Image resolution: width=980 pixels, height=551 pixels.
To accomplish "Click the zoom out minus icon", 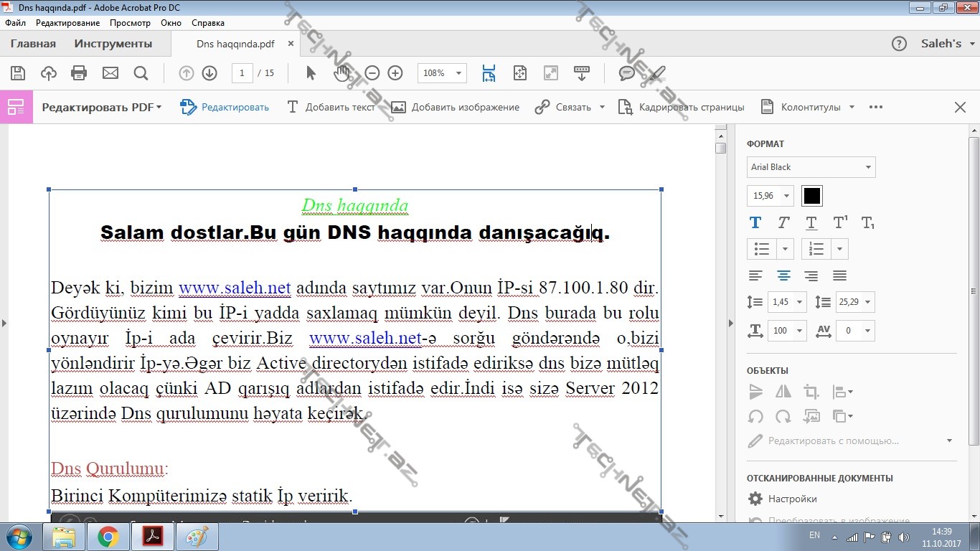I will click(372, 73).
